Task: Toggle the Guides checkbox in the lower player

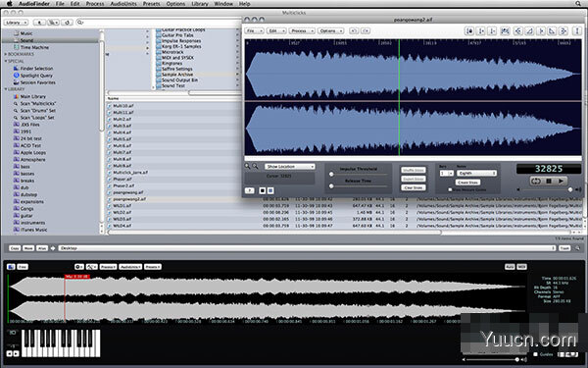Action: (x=535, y=354)
